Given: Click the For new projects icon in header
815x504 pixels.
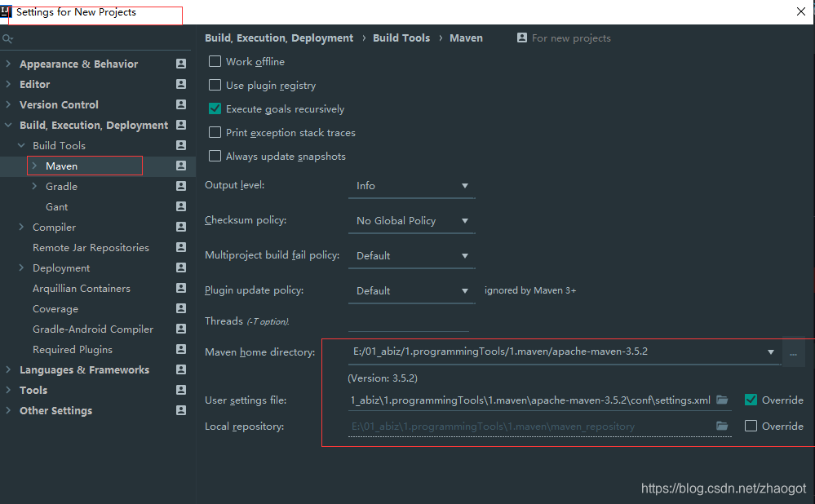Looking at the screenshot, I should [x=522, y=38].
